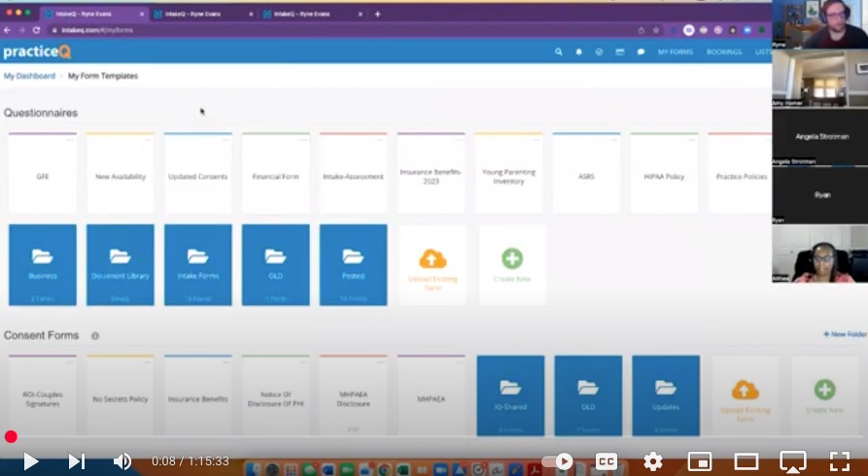Click the red progress bar scrubber
The height and width of the screenshot is (476, 868).
tap(11, 437)
